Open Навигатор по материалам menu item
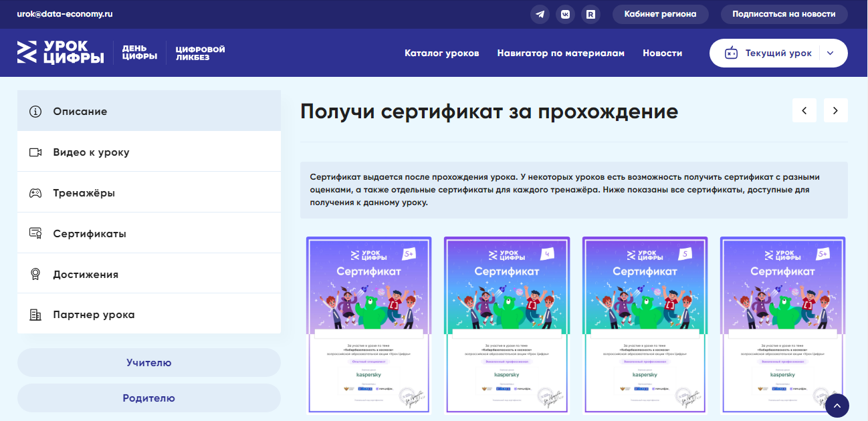 click(560, 53)
